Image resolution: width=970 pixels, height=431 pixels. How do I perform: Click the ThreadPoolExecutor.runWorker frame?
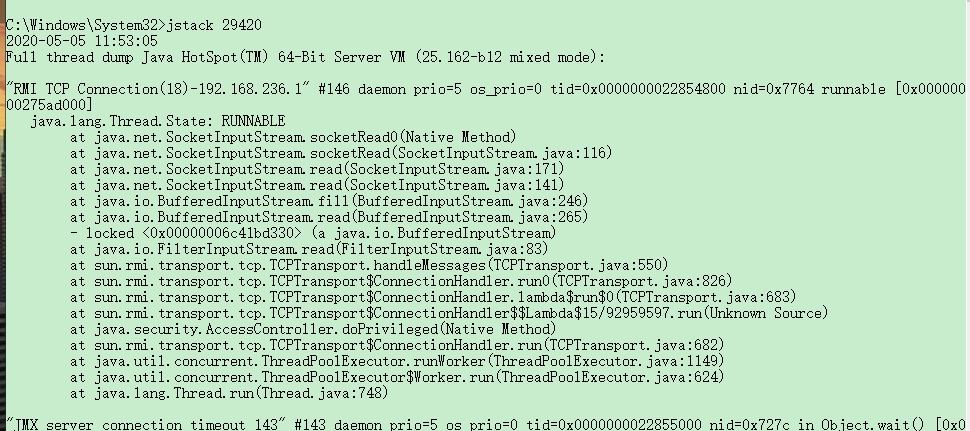397,361
